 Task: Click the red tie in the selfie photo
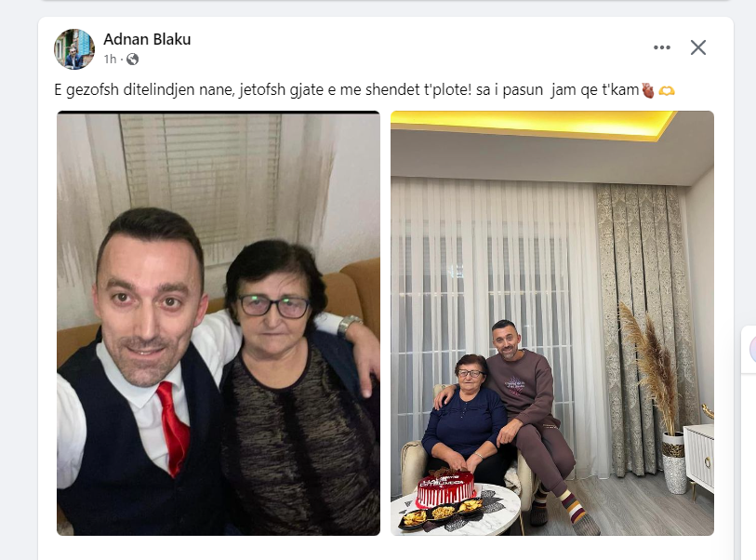[173, 427]
